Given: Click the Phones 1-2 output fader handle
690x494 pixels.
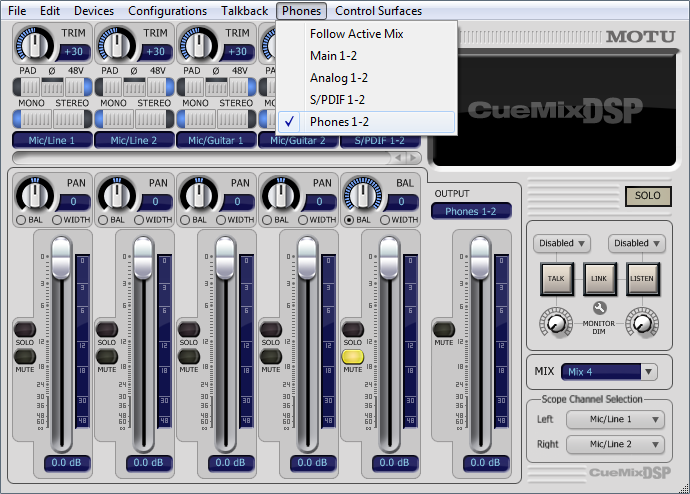Looking at the screenshot, I should [480, 258].
